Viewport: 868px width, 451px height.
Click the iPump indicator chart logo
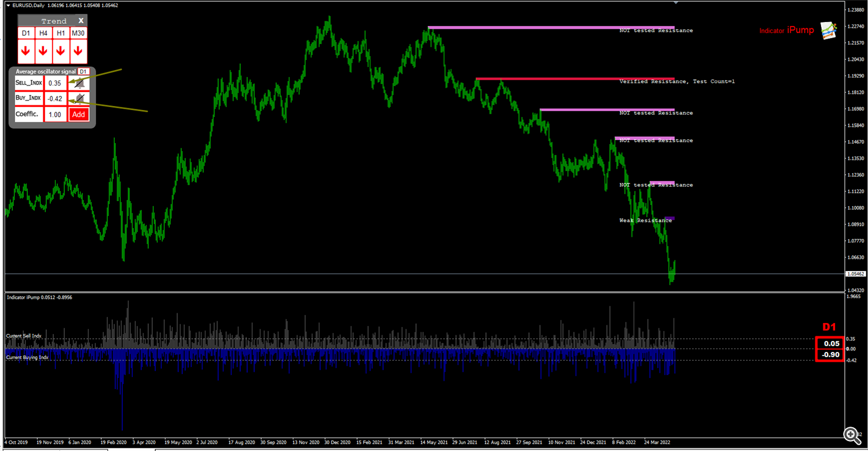pyautogui.click(x=829, y=31)
